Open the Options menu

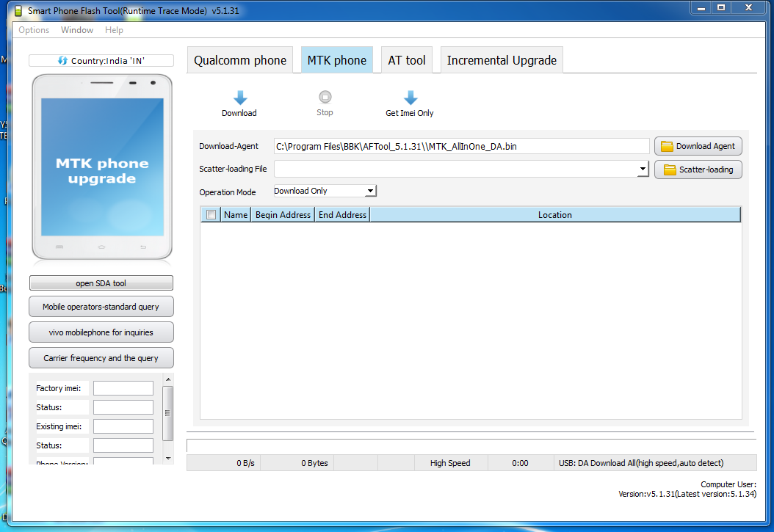coord(34,30)
